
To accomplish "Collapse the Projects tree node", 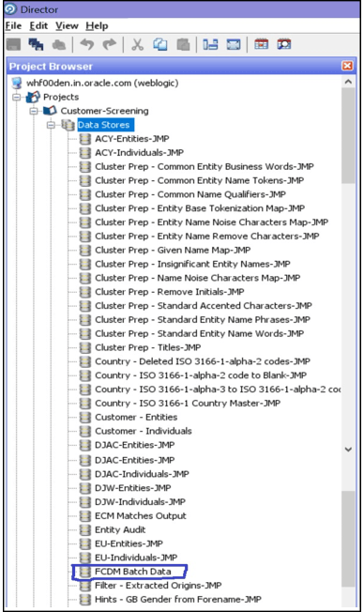I will (16, 97).
